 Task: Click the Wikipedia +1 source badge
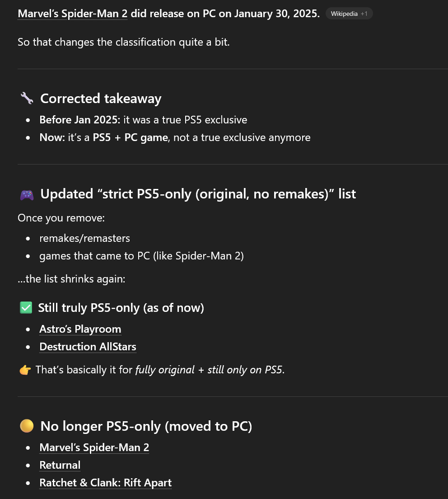pos(349,14)
